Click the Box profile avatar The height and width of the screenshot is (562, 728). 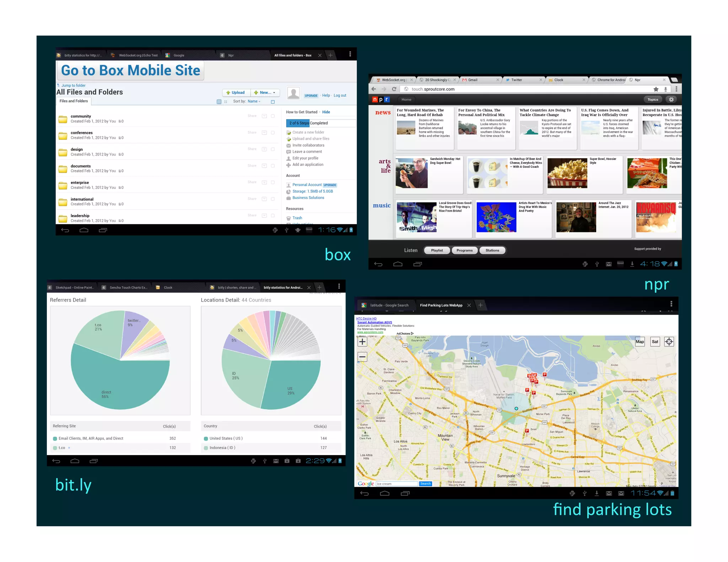293,93
